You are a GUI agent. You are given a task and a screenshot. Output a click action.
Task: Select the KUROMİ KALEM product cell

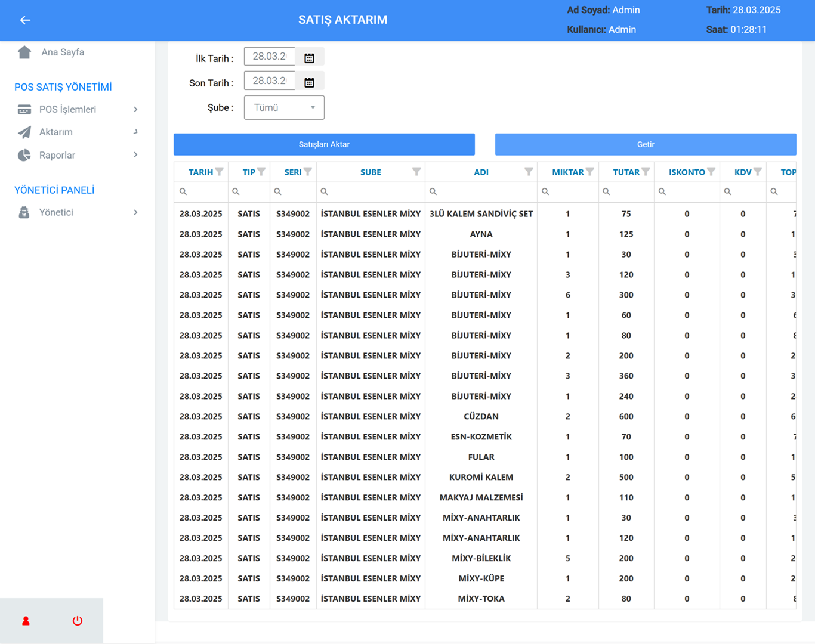coord(481,478)
